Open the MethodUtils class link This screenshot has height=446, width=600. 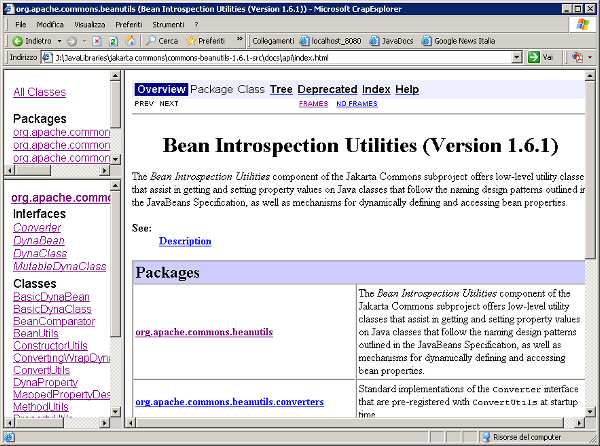pos(41,407)
